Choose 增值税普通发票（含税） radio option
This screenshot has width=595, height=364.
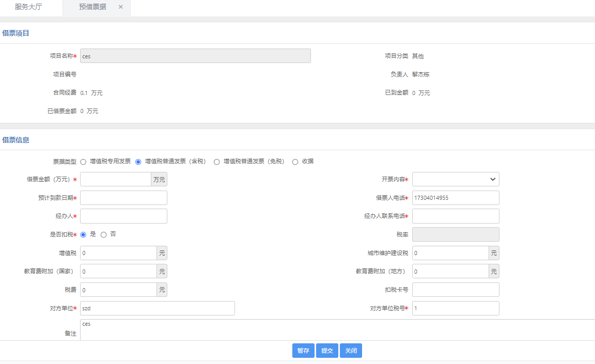[138, 162]
